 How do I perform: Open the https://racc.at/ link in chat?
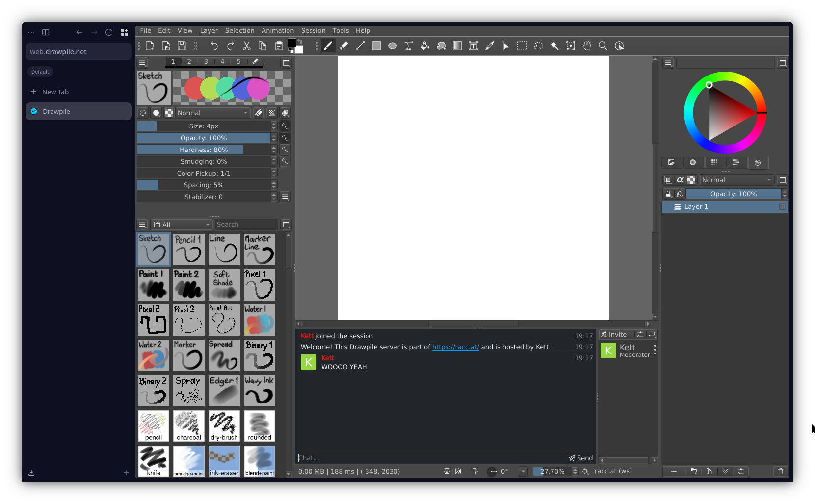pyautogui.click(x=455, y=347)
